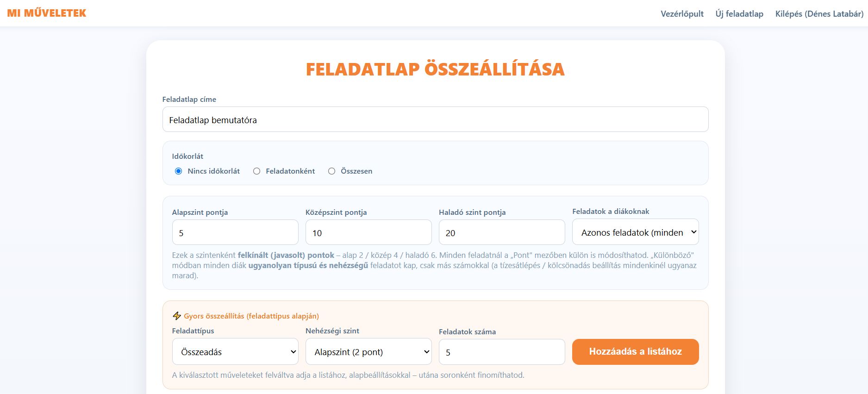Focus the Középszint pontja input
Image resolution: width=868 pixels, height=394 pixels.
(x=368, y=232)
